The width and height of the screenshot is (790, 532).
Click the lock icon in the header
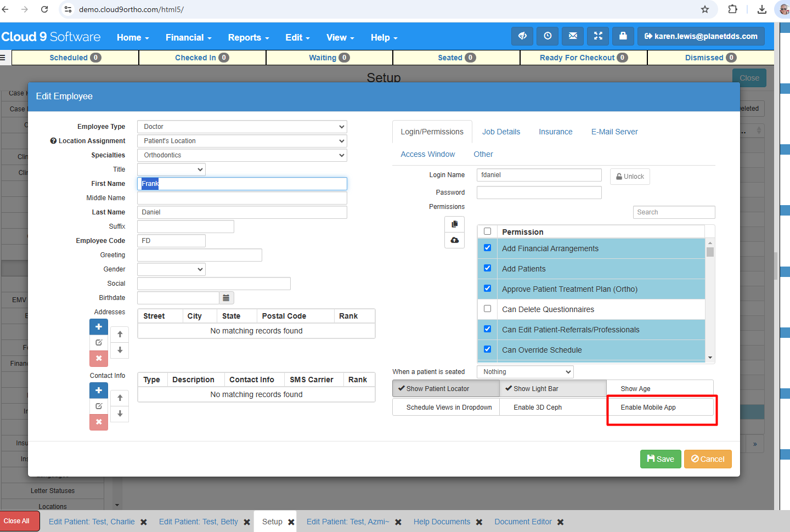(623, 36)
